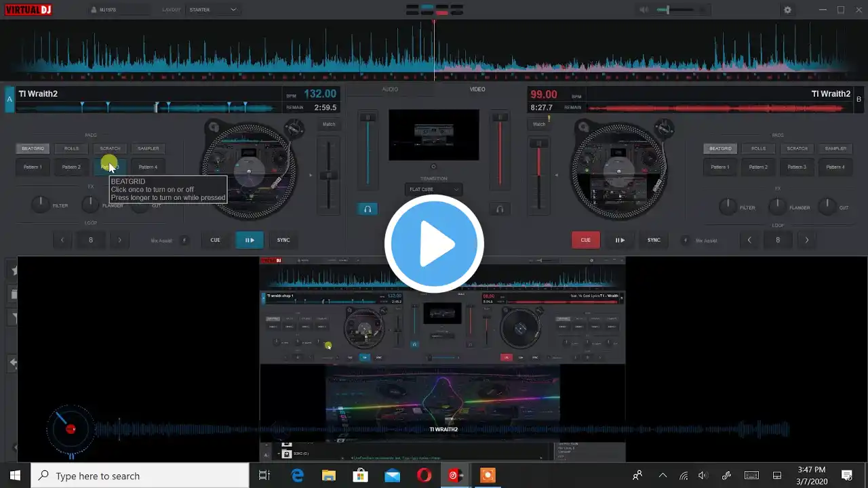Click the FLANGER knob on deck A
Image resolution: width=868 pixels, height=488 pixels.
point(90,205)
